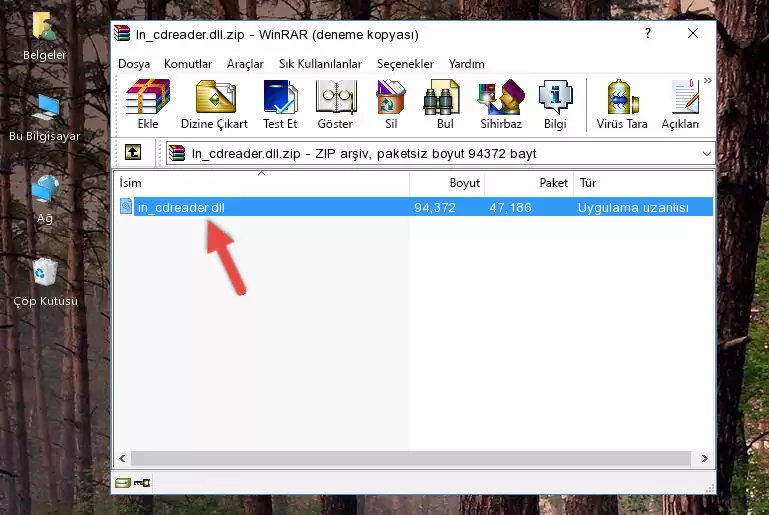Viewport: 769px width, 515px height.
Task: Launch the Sihirbaz wizard
Action: click(501, 104)
